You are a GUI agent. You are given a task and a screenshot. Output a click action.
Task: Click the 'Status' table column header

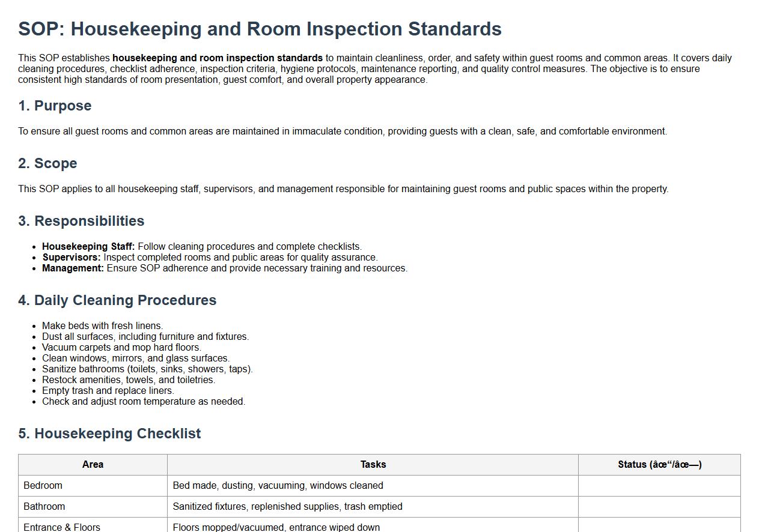pyautogui.click(x=659, y=465)
